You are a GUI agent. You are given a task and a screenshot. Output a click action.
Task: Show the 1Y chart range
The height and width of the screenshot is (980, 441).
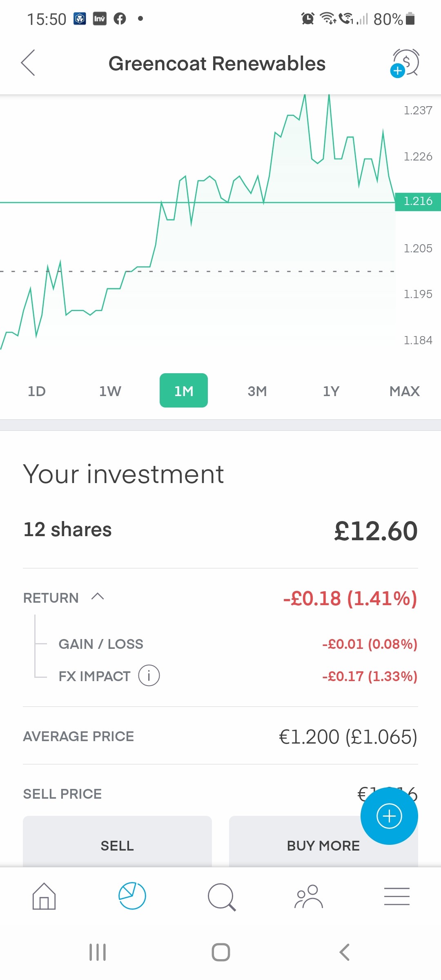(331, 391)
